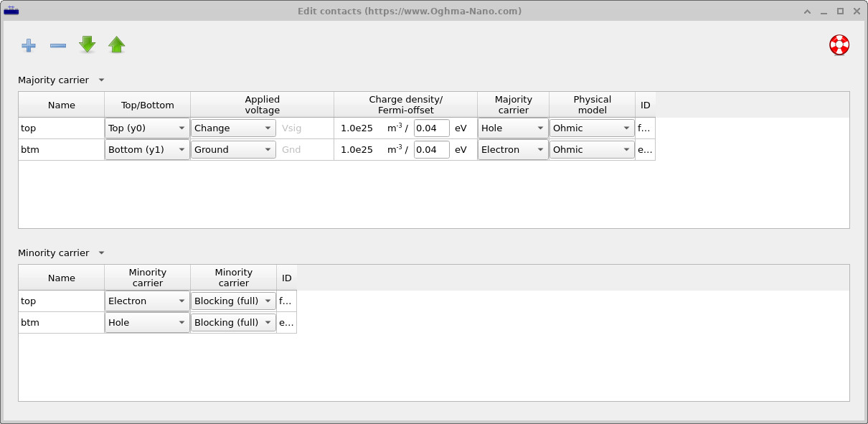Viewport: 868px width, 424px height.
Task: Collapse the Minority carrier section
Action: pos(101,253)
